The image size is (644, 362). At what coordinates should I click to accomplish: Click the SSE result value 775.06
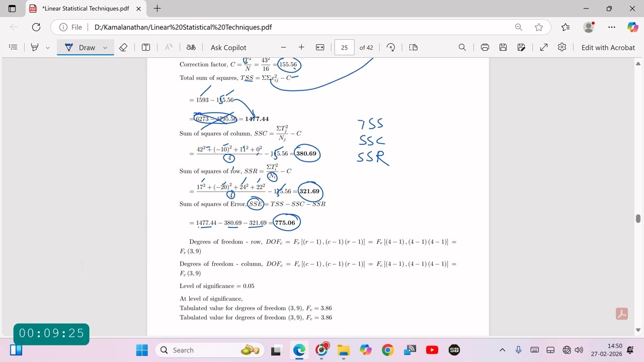tap(285, 223)
